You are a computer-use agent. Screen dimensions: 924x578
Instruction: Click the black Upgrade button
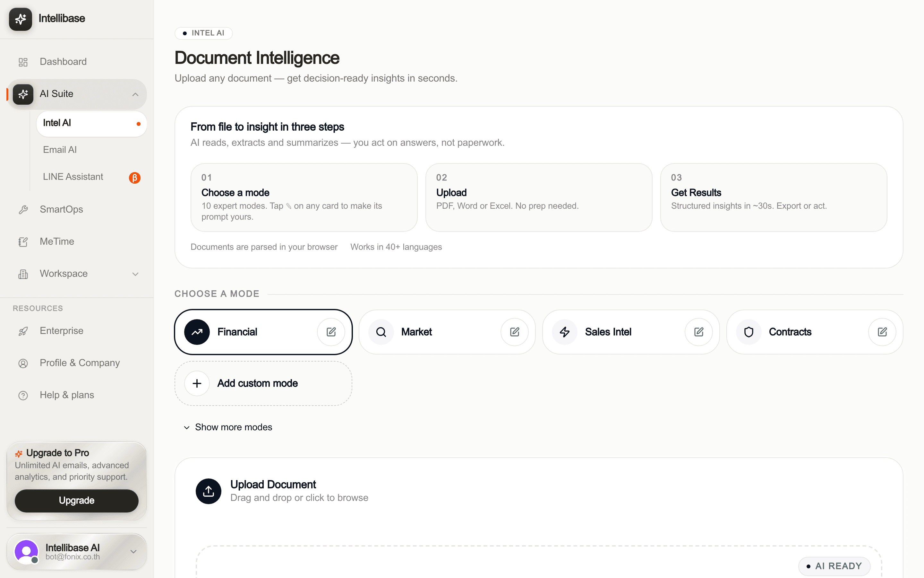click(x=77, y=501)
